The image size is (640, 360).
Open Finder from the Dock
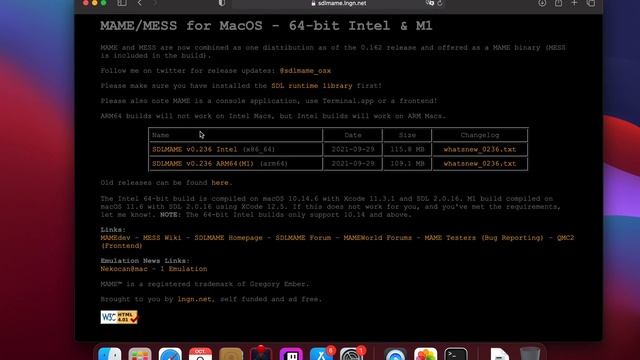tap(110, 354)
